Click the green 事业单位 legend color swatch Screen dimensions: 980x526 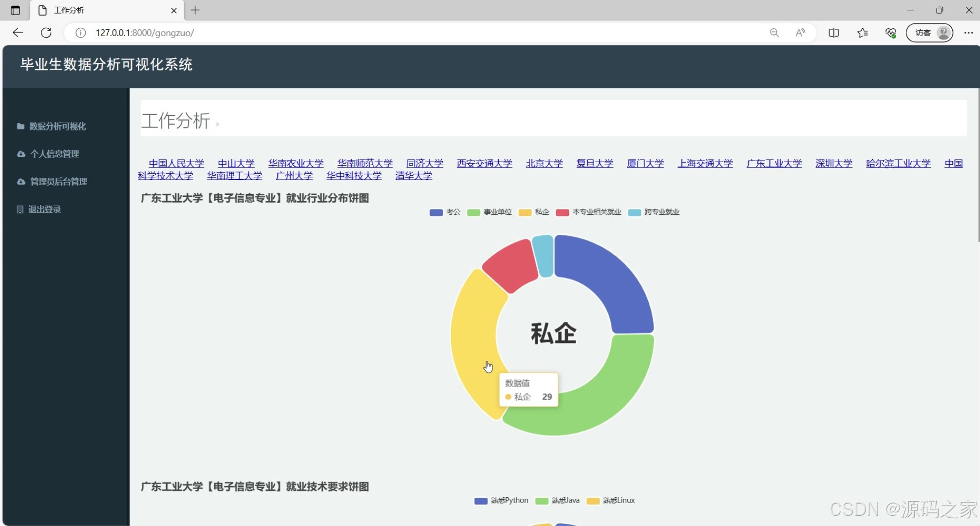[473, 212]
